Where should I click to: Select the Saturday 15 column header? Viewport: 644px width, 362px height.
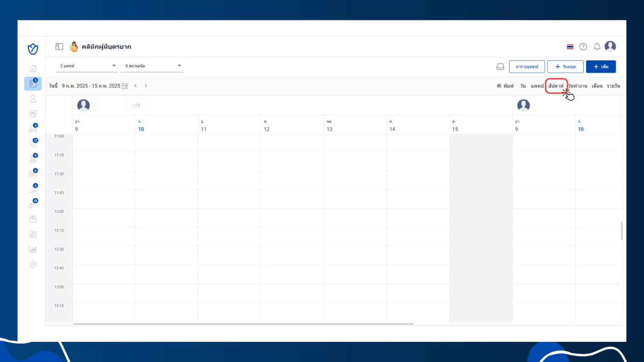[x=481, y=125]
